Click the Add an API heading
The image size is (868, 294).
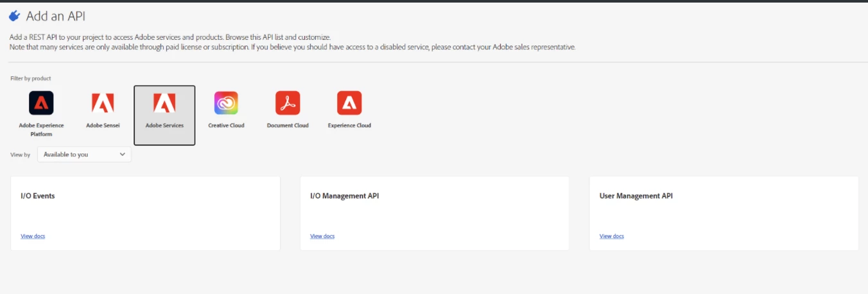(x=56, y=16)
